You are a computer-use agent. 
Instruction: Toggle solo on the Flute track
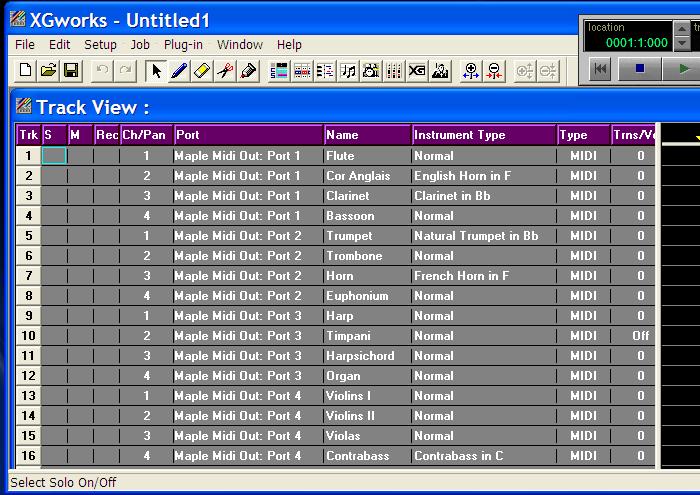[54, 156]
